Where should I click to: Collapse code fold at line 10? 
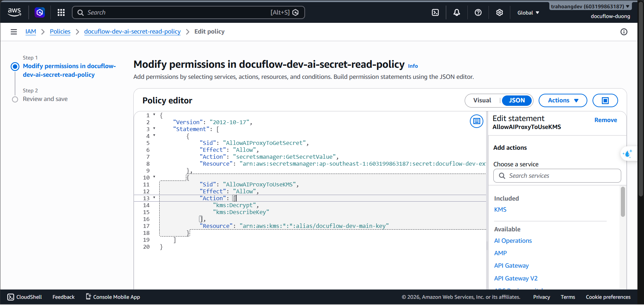coord(154,177)
